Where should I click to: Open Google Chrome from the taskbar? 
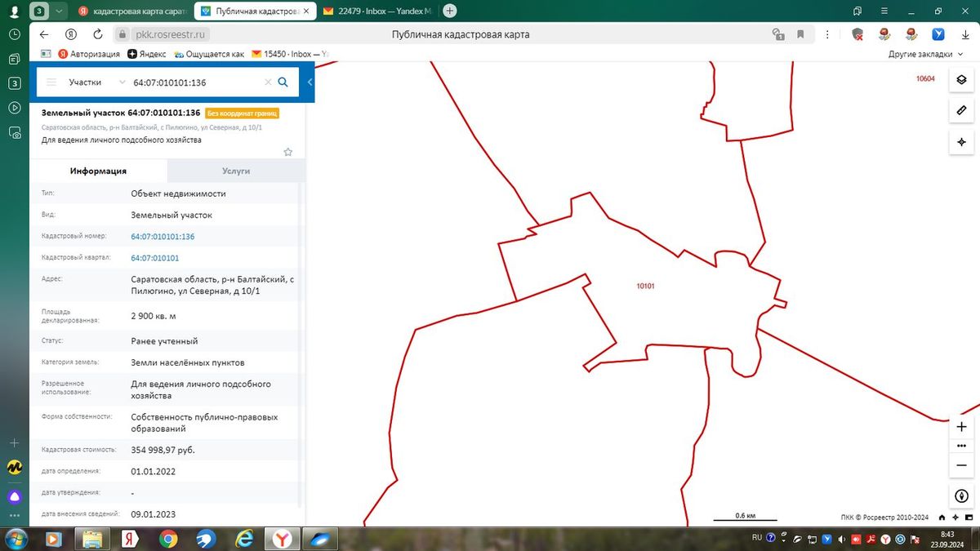tap(168, 539)
